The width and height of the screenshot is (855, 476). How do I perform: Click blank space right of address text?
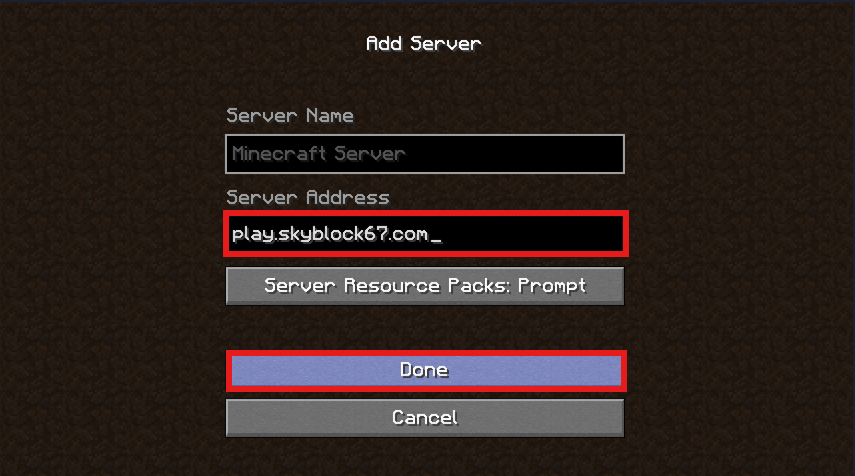point(532,233)
